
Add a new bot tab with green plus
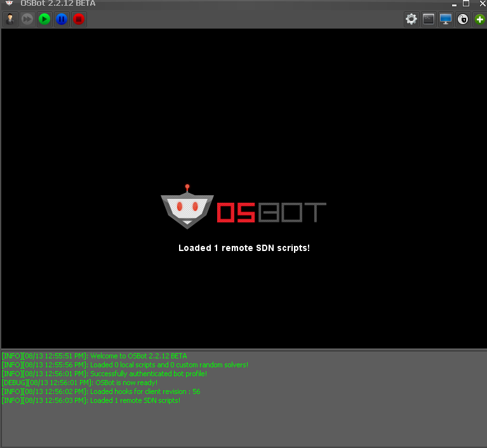pyautogui.click(x=480, y=19)
